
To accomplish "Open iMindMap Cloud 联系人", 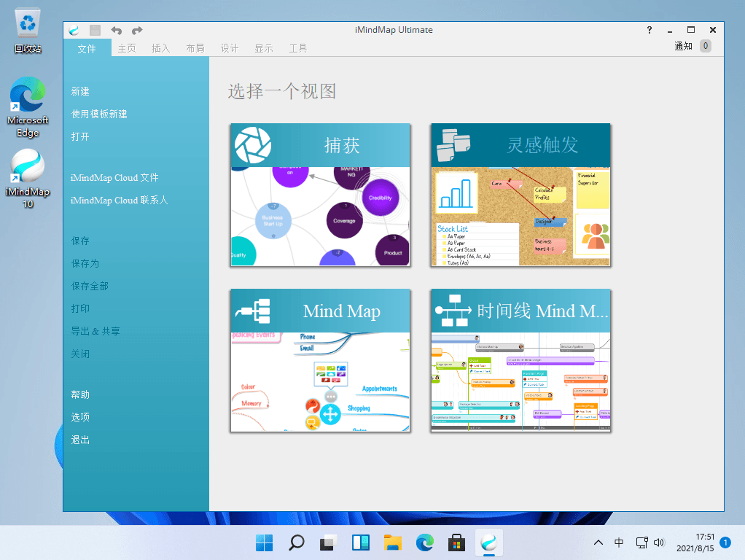I will tap(120, 200).
